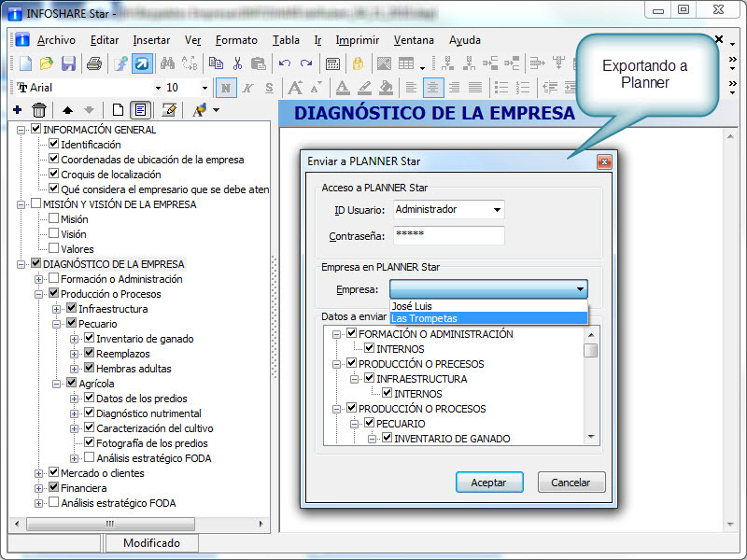Choose the paint bucket fill color
This screenshot has height=560, width=747.
pos(386,88)
